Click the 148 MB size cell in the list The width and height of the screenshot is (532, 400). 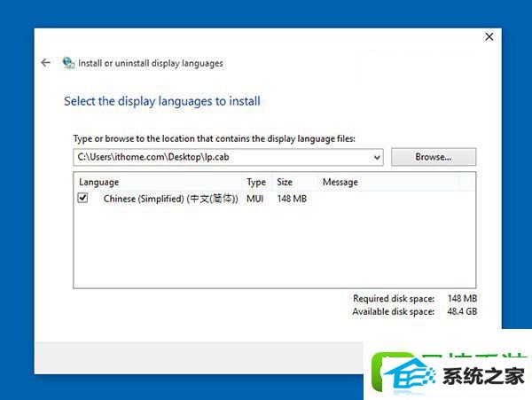292,199
